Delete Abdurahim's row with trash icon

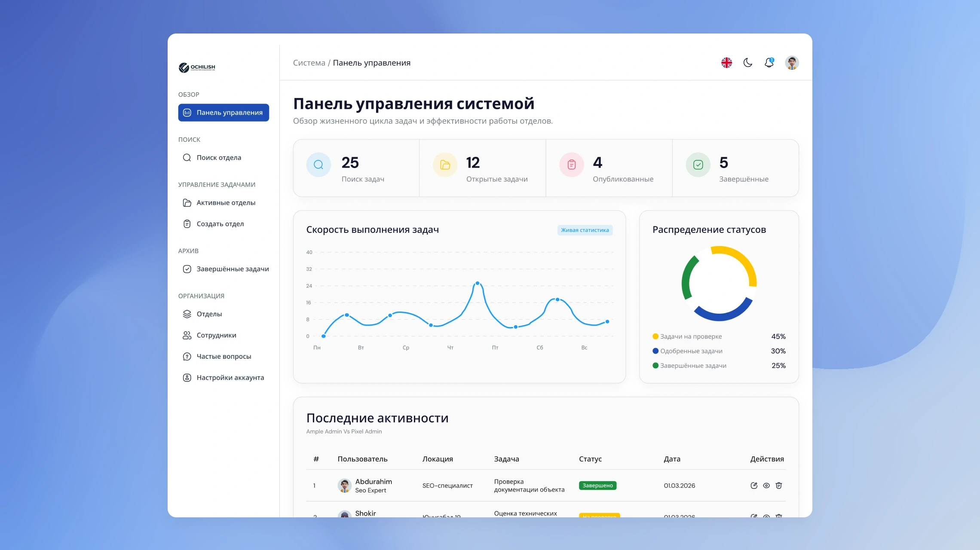[779, 486]
